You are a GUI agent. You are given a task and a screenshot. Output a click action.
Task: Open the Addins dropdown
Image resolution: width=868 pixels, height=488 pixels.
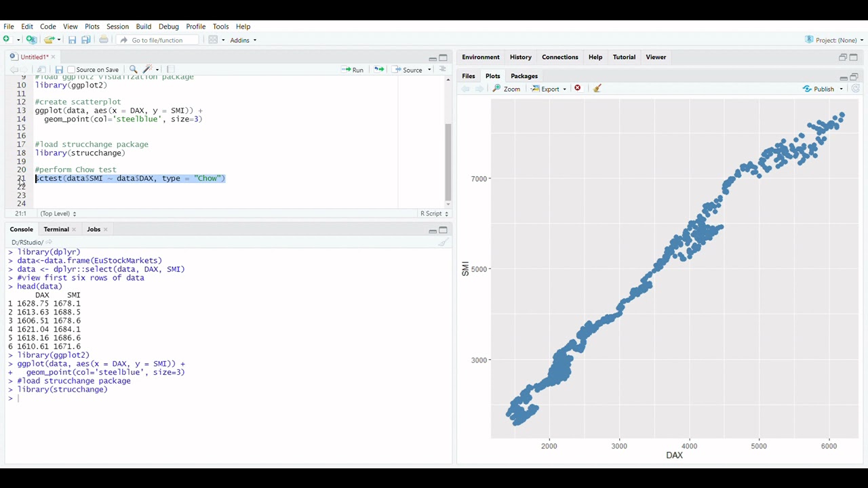pos(243,40)
